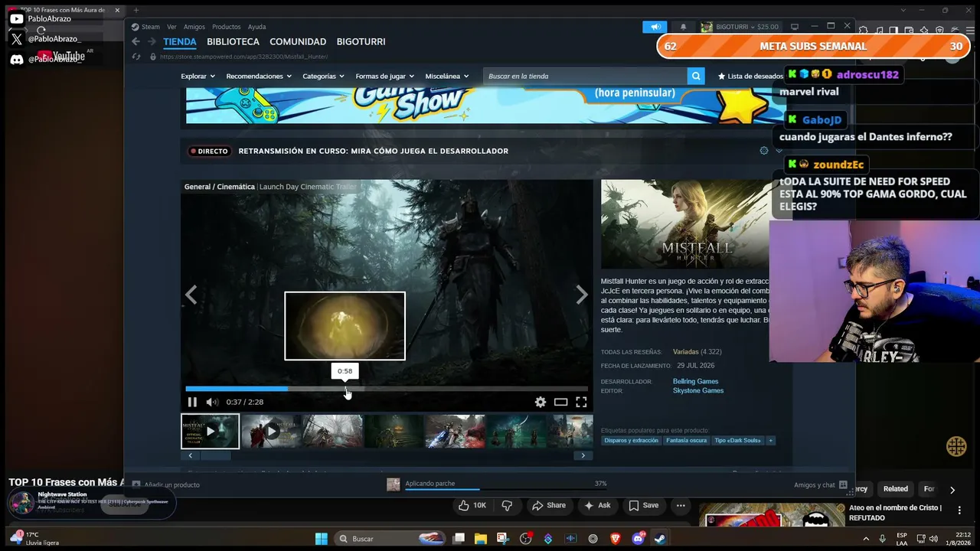This screenshot has width=980, height=551.
Task: Open trailer player settings gear
Action: pos(541,402)
